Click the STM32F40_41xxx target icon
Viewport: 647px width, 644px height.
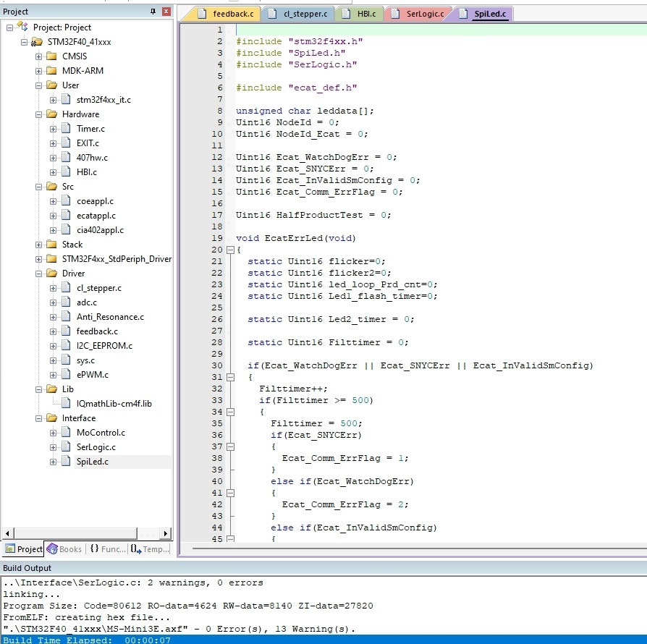(37, 42)
